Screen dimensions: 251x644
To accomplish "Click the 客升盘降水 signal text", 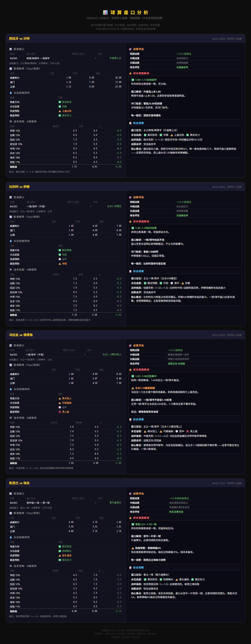I will coord(115,503).
